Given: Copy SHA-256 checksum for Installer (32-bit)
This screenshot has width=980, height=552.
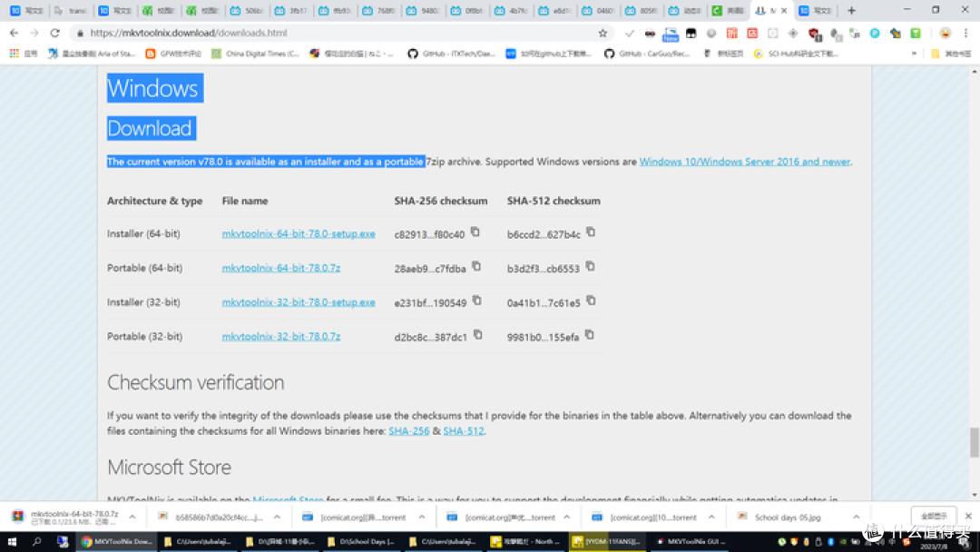Looking at the screenshot, I should (476, 301).
